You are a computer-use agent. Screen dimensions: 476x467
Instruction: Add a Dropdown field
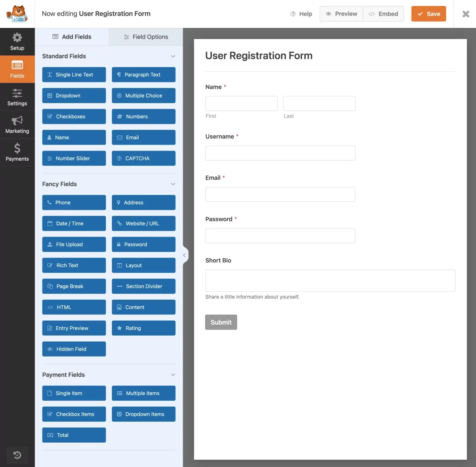[74, 96]
